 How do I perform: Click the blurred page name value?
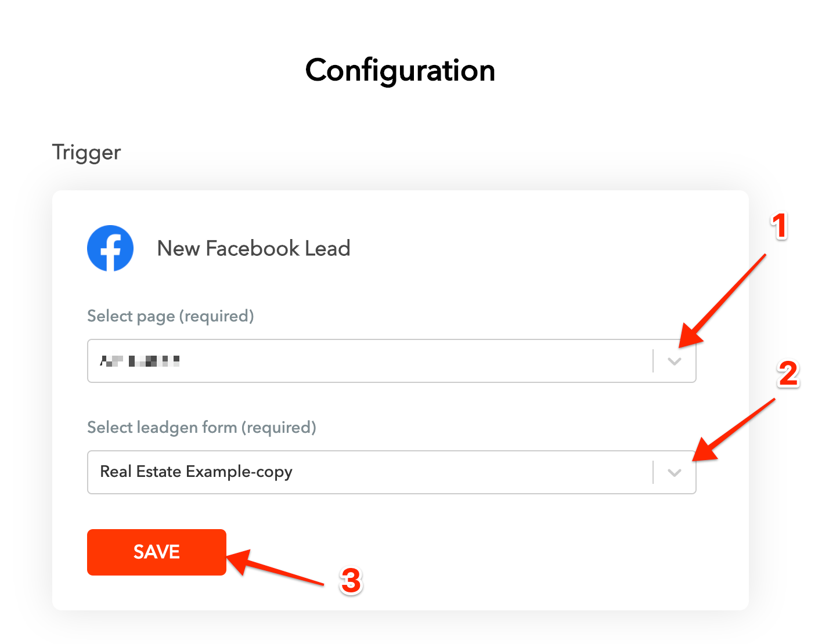click(139, 361)
